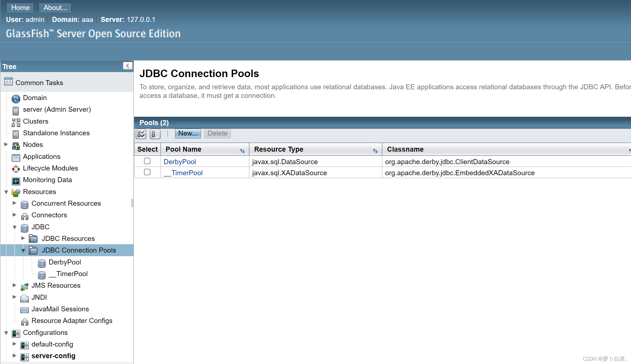Select server-config tree item
This screenshot has height=364, width=631.
[x=53, y=356]
